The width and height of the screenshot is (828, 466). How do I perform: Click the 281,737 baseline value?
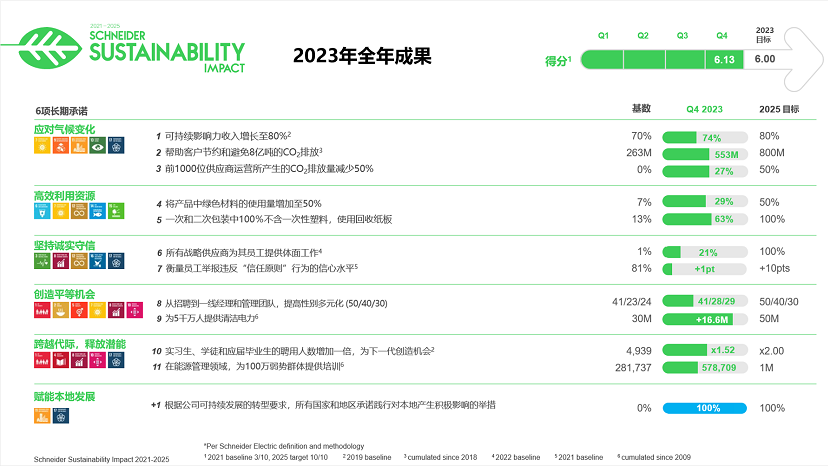tap(633, 368)
